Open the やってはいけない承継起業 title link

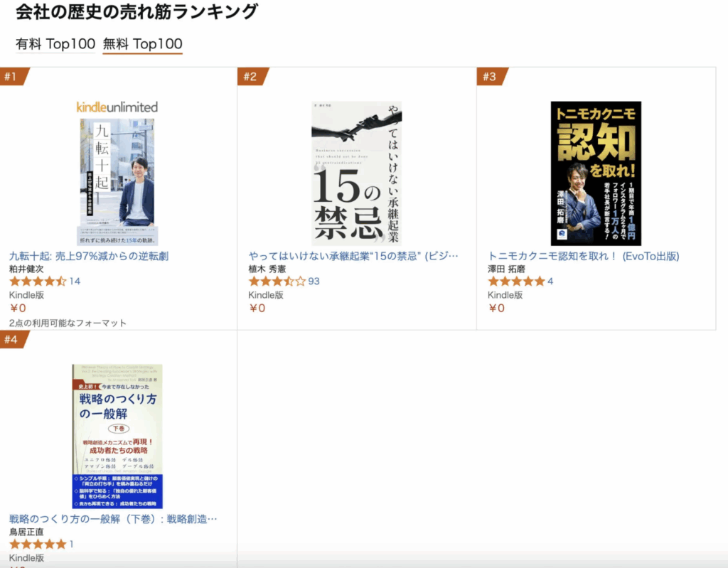(x=353, y=256)
